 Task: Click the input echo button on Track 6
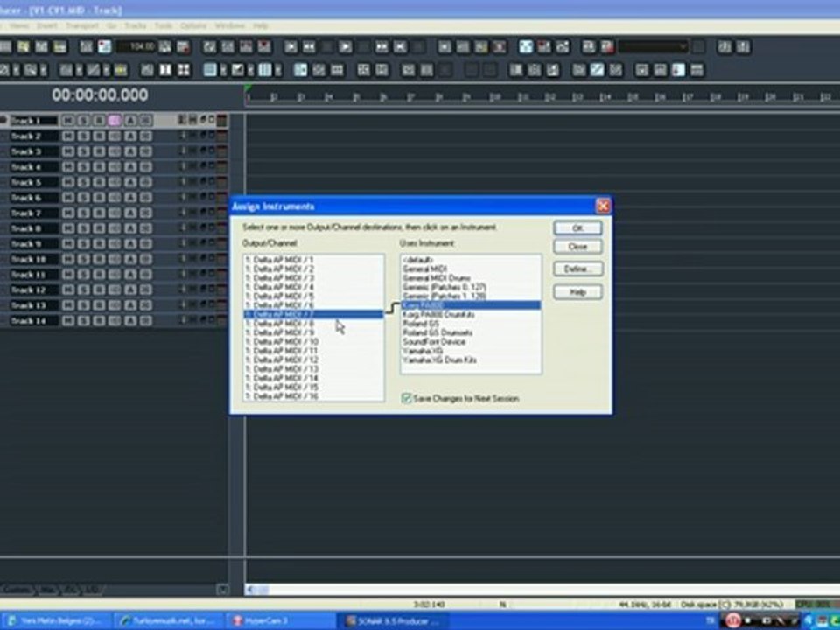point(115,198)
